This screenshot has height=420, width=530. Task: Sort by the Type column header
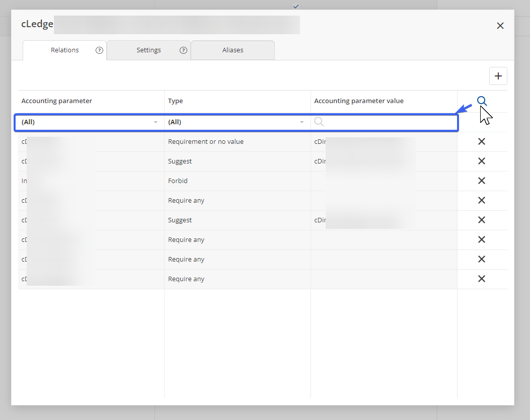click(176, 101)
